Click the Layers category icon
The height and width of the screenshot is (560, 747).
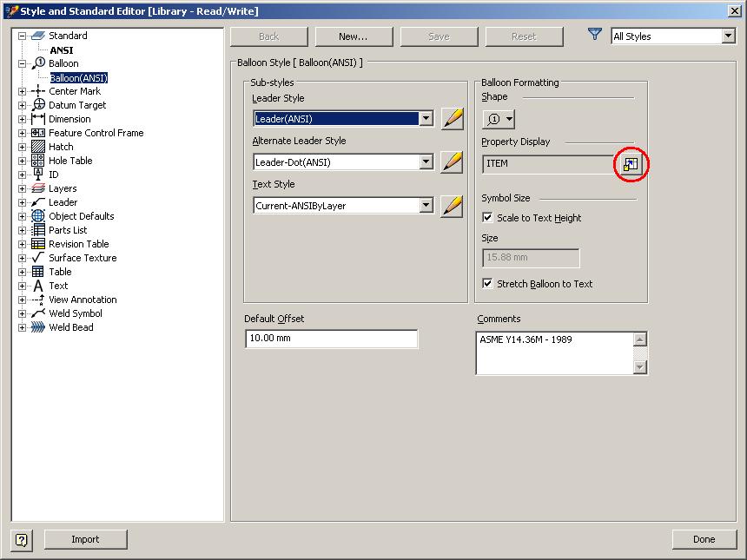click(x=37, y=188)
